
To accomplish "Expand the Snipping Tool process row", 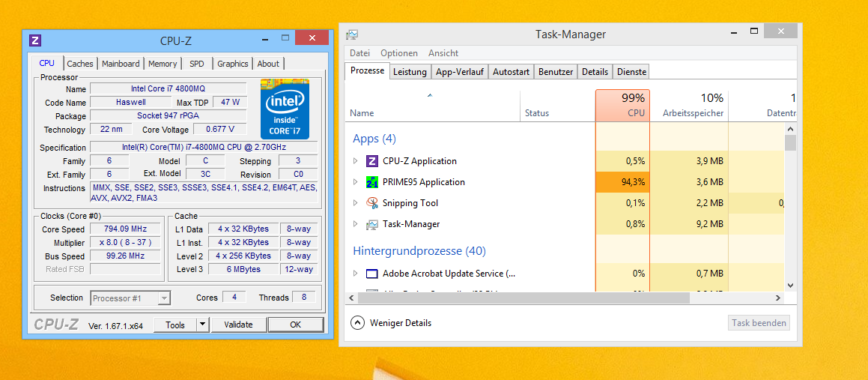I will click(356, 203).
